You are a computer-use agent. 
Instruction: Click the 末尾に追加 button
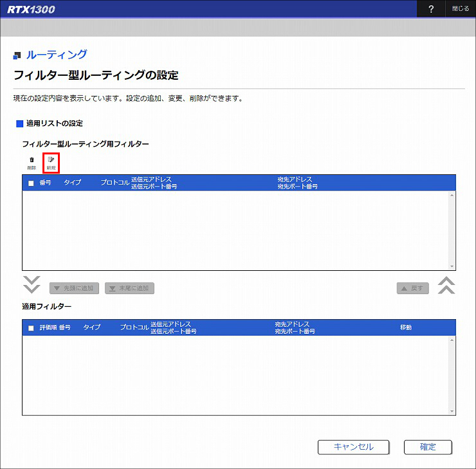tap(130, 288)
